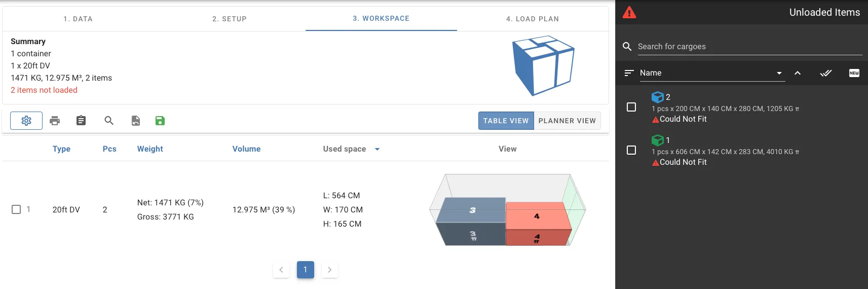The width and height of the screenshot is (868, 289).
Task: Switch to the Load Plan tab
Action: [x=532, y=19]
